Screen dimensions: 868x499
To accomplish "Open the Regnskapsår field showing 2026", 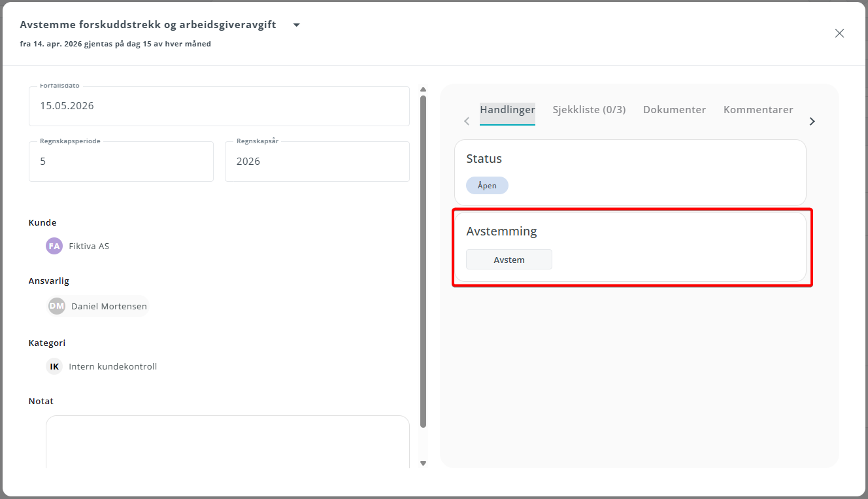I will (317, 162).
